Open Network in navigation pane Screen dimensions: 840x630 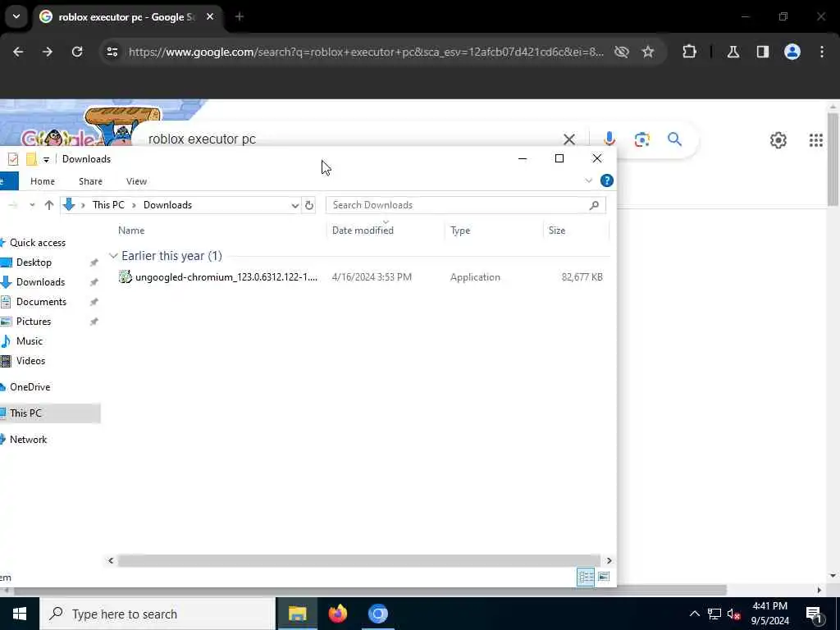coord(28,440)
